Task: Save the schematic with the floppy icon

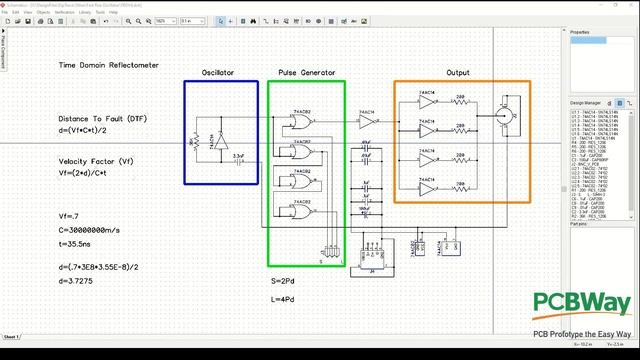Action: [28, 21]
